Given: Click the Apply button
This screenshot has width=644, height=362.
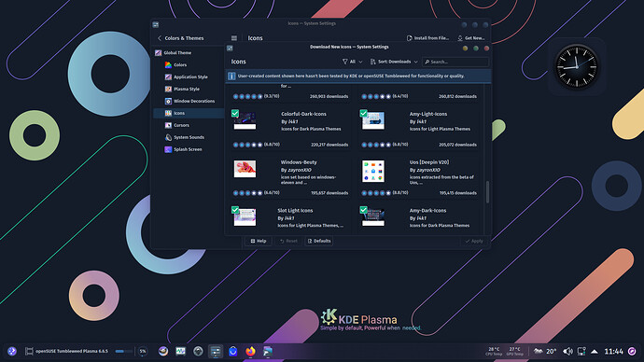Looking at the screenshot, I should pyautogui.click(x=474, y=241).
